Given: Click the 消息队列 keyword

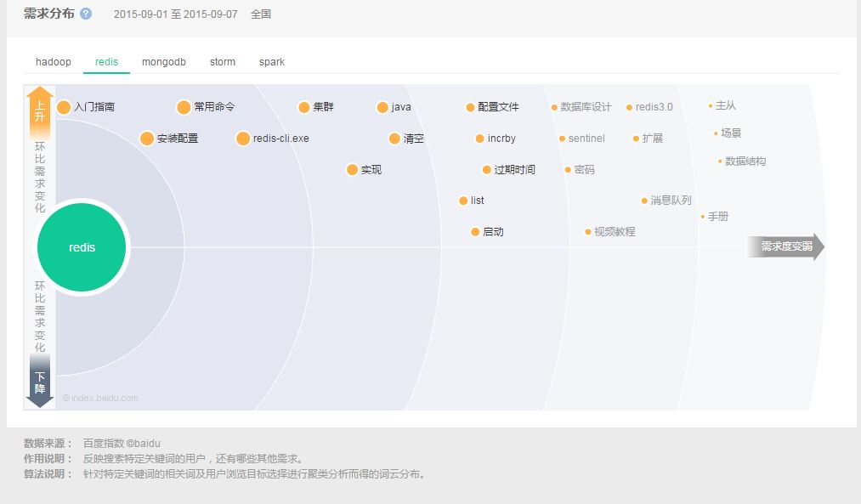Looking at the screenshot, I should [666, 201].
